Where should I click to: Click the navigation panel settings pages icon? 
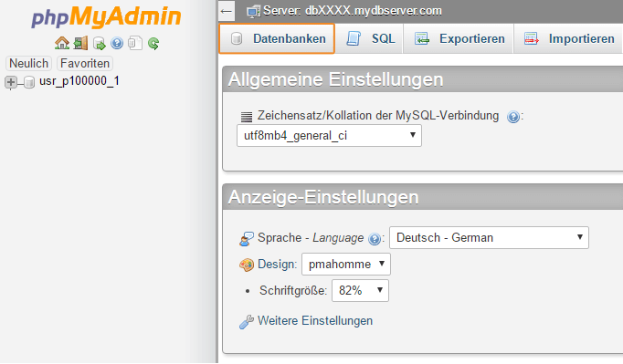[x=135, y=43]
